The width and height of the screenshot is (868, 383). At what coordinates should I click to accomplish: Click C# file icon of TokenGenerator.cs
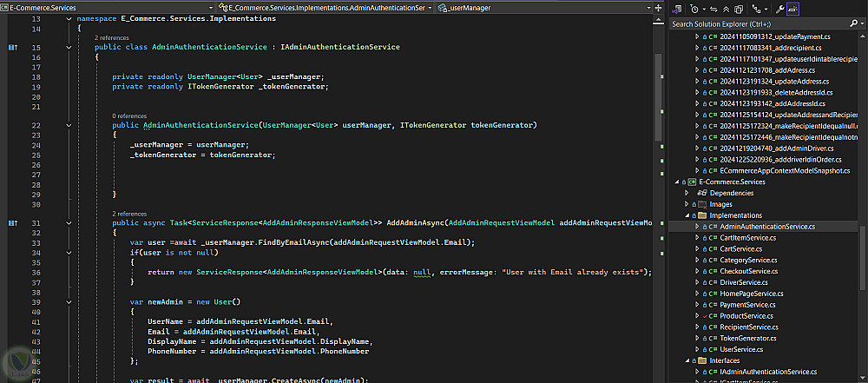713,338
